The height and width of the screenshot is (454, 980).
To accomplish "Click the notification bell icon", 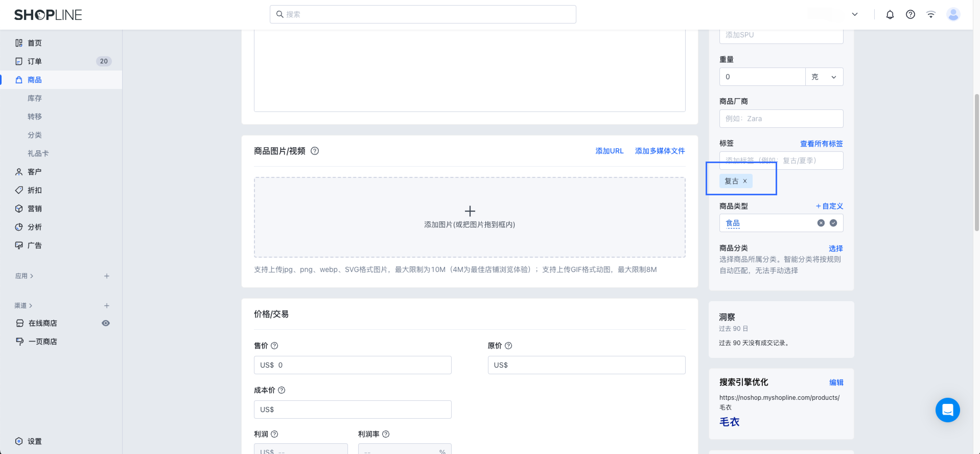I will click(890, 14).
